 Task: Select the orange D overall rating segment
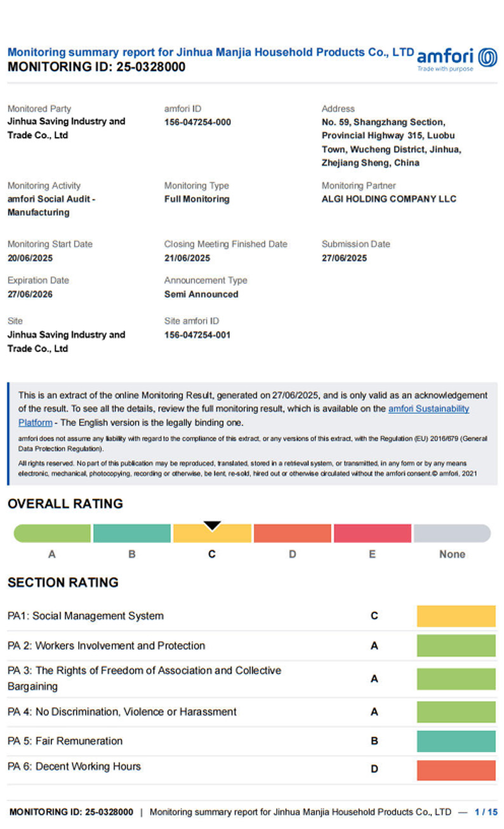[292, 534]
